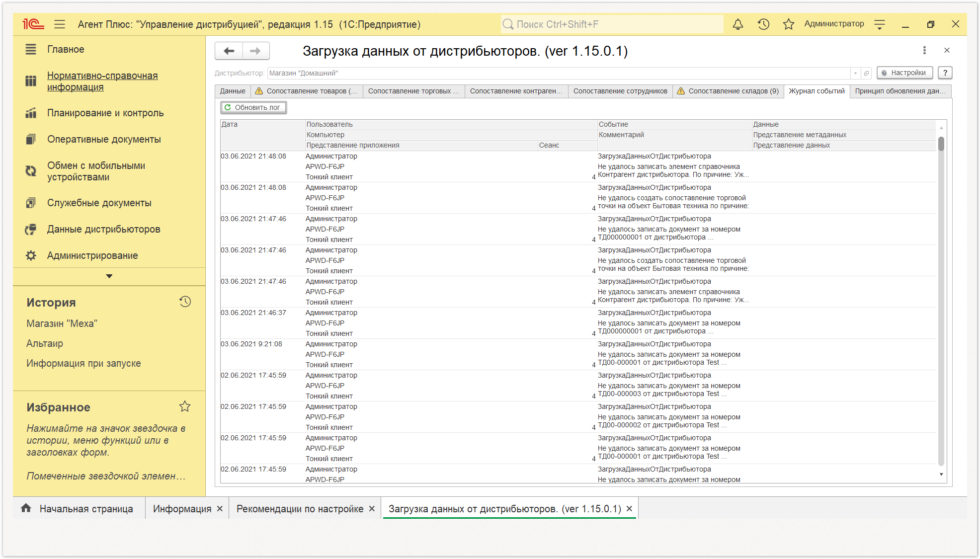Go forward with the right arrow button
The image size is (980, 559).
coord(256,51)
